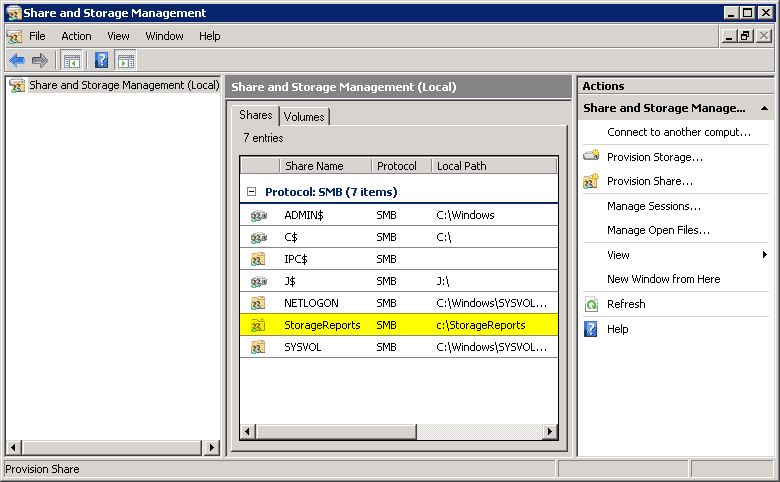Image resolution: width=780 pixels, height=482 pixels.
Task: Open Manage Sessions...
Action: (x=654, y=206)
